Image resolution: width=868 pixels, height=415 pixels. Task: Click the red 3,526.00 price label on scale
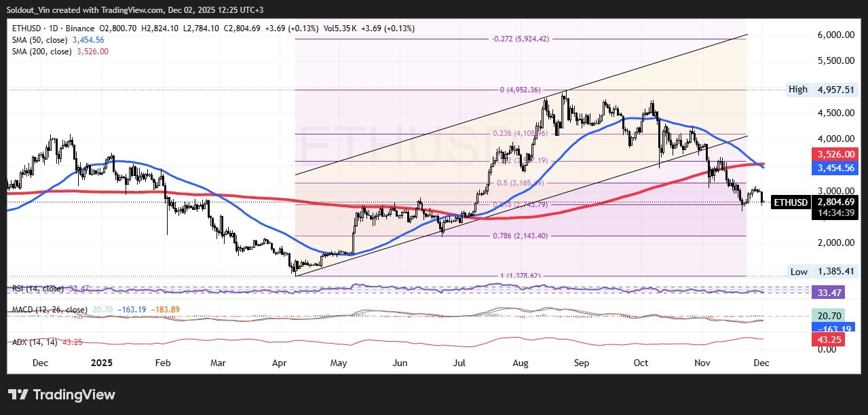pyautogui.click(x=834, y=154)
